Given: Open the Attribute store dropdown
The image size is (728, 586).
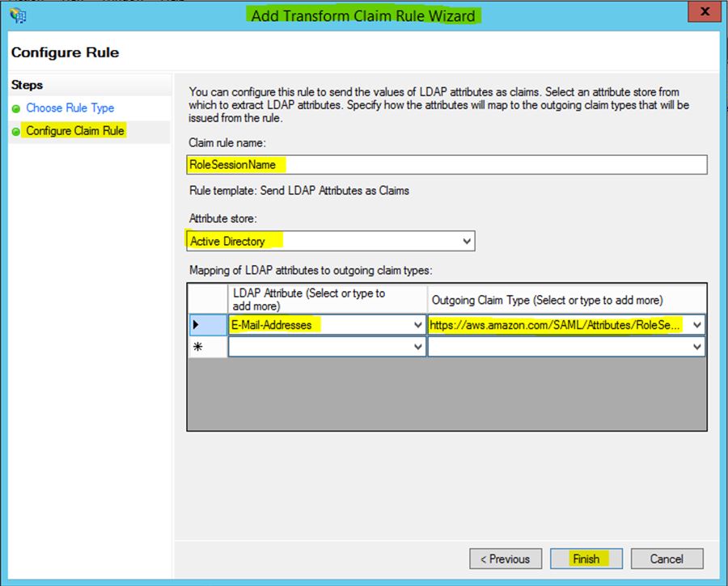Looking at the screenshot, I should [x=466, y=241].
